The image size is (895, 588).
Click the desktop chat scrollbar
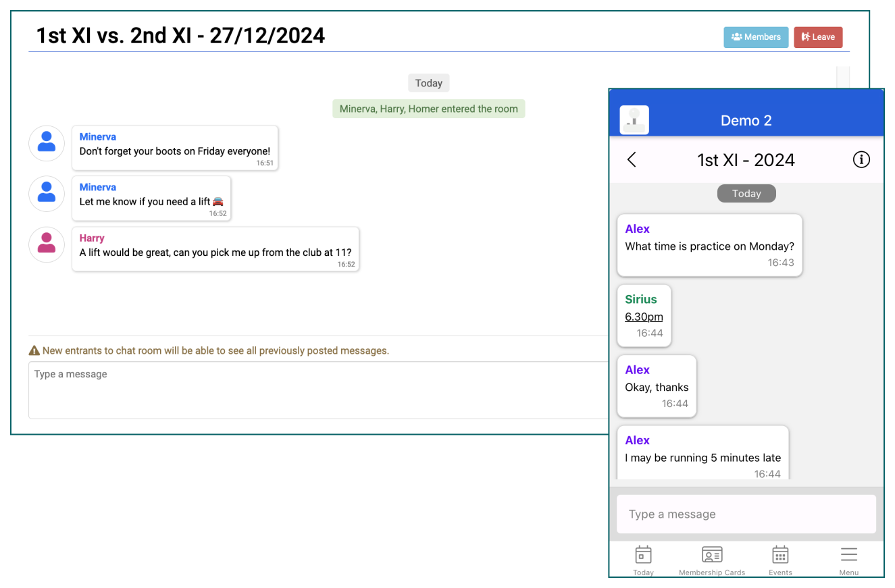(x=842, y=77)
